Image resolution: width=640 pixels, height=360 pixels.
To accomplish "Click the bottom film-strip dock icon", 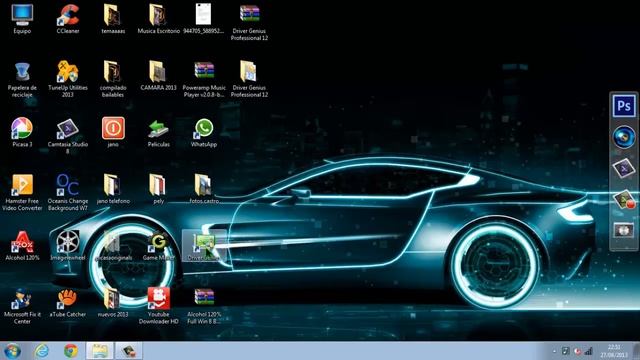I will tap(624, 230).
